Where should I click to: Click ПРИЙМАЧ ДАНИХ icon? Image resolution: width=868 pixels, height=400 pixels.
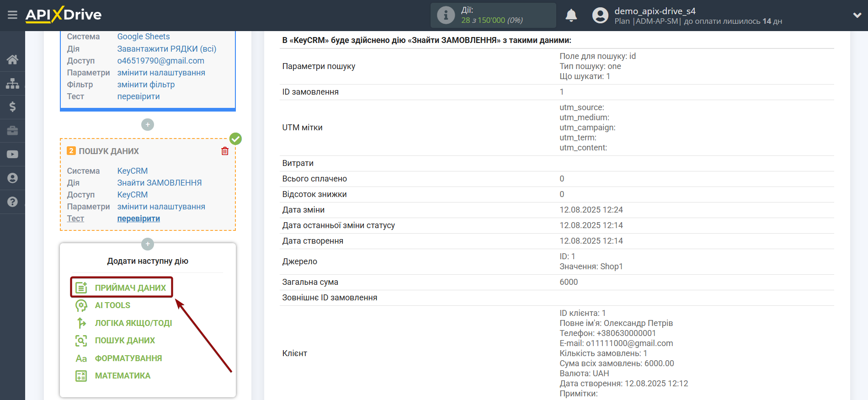(x=81, y=288)
